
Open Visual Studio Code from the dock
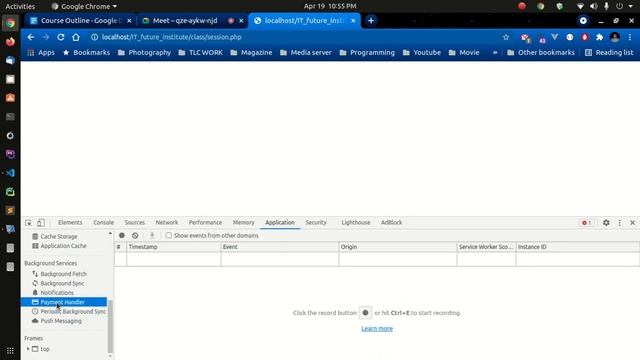point(10,173)
